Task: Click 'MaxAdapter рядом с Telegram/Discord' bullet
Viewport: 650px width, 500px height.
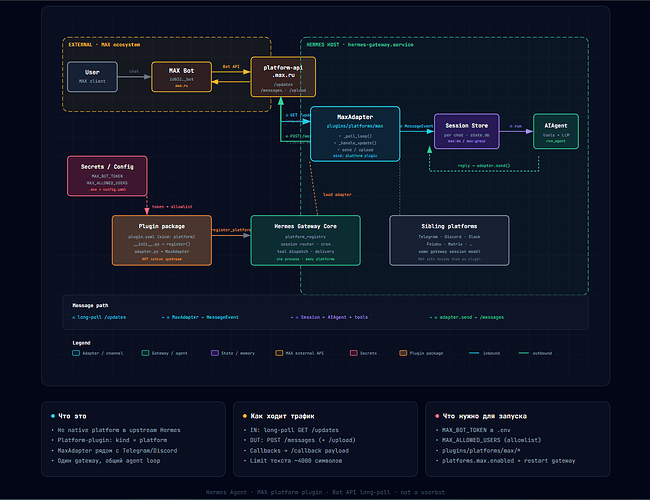Action: tap(117, 450)
